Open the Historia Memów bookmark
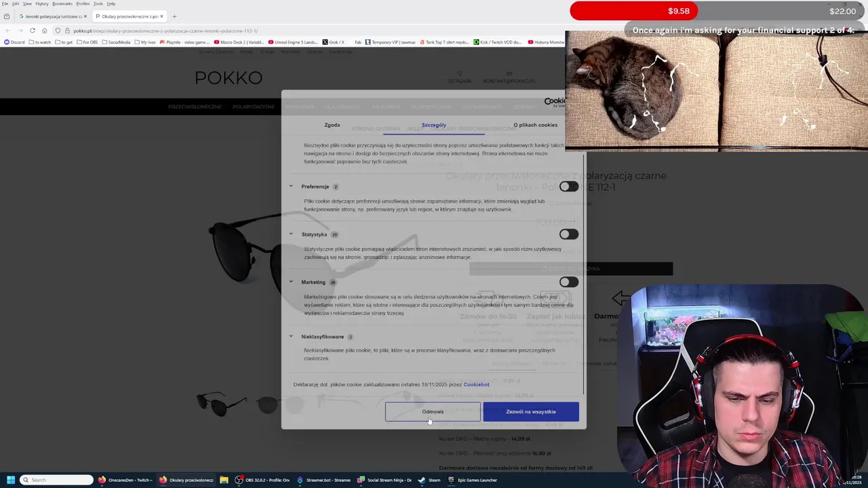 [547, 42]
